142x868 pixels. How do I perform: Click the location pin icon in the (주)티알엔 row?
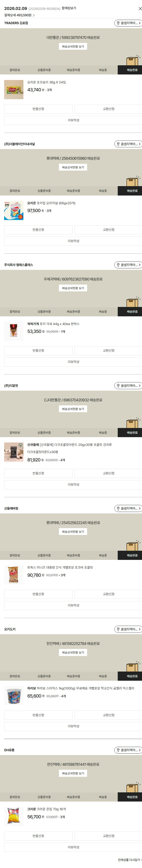[118, 386]
